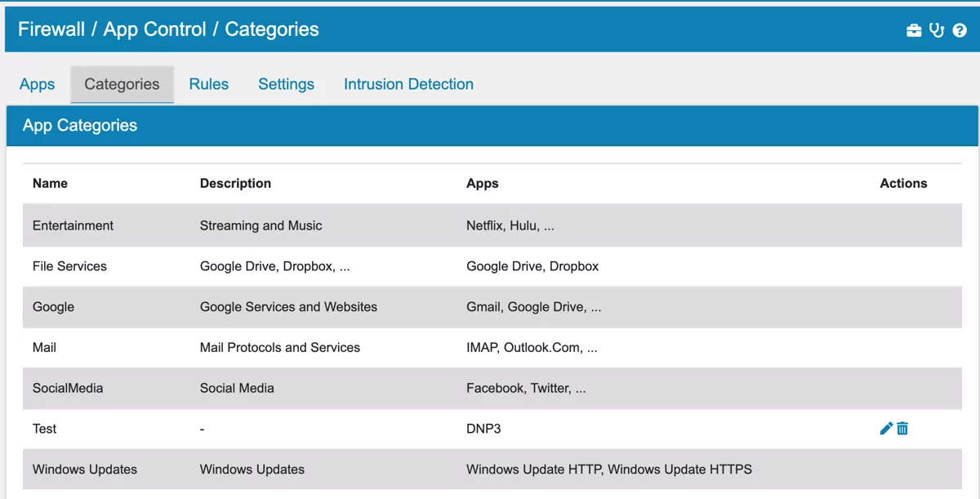Open the sessions briefcase icon in header
Screen dimensions: 980x499
(914, 29)
